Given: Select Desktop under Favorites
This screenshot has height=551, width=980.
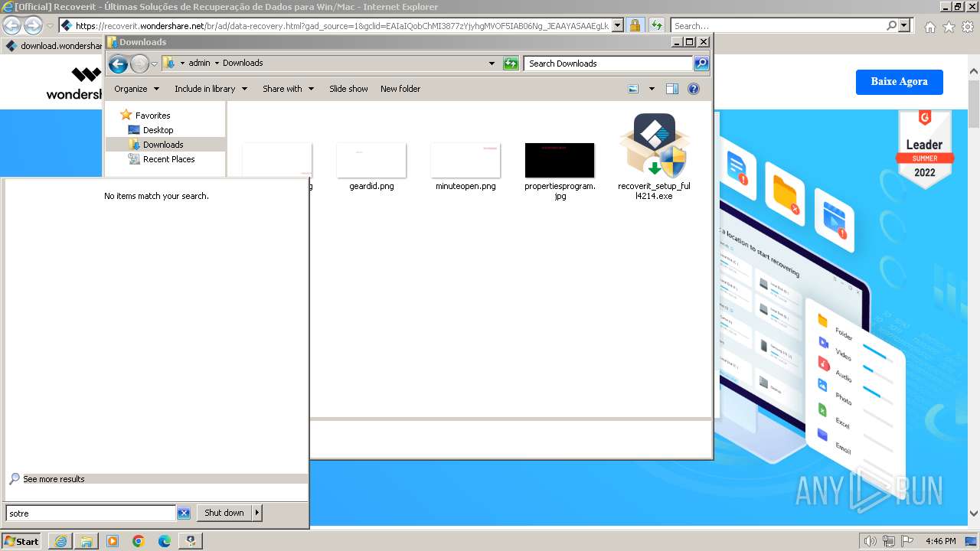Looking at the screenshot, I should point(158,130).
